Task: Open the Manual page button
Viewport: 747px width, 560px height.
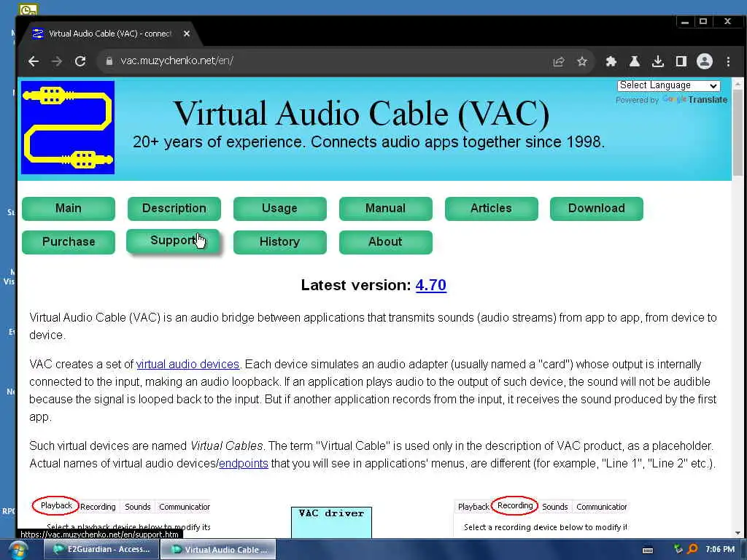Action: pos(385,209)
